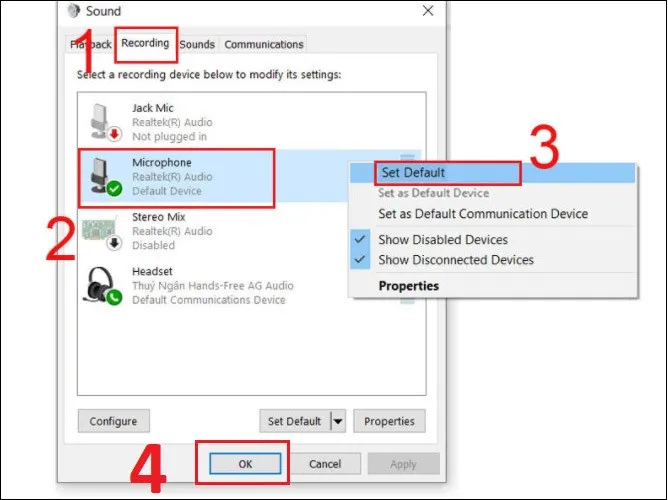
Task: Close the Sound dialog window
Action: (428, 11)
